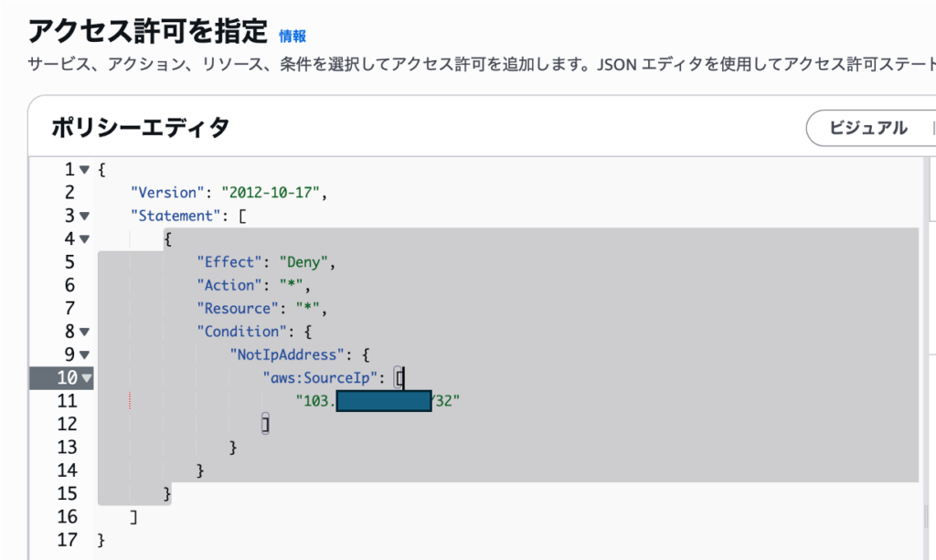Image resolution: width=936 pixels, height=560 pixels.
Task: Open the 情報 info link
Action: tap(292, 36)
